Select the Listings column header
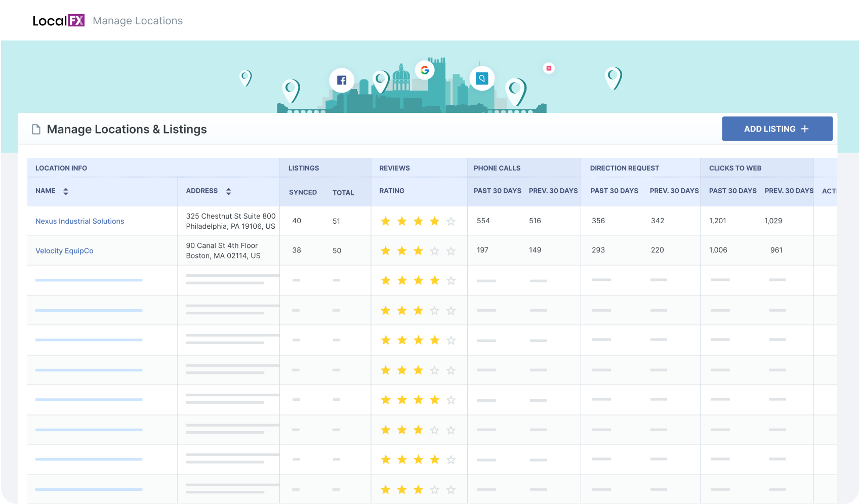Screen dimensions: 859x504 pos(303,167)
